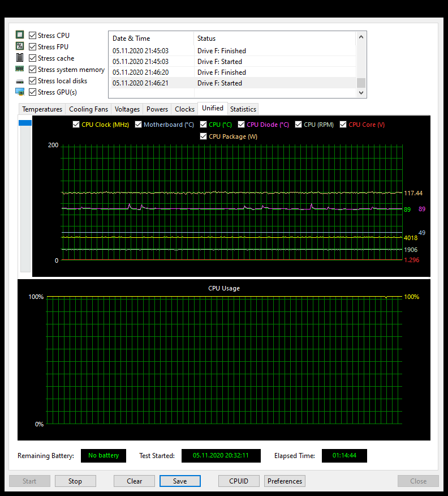Viewport: 448px width, 496px height.
Task: Click the monitor icon beside Stress GPU(s)
Action: click(20, 92)
